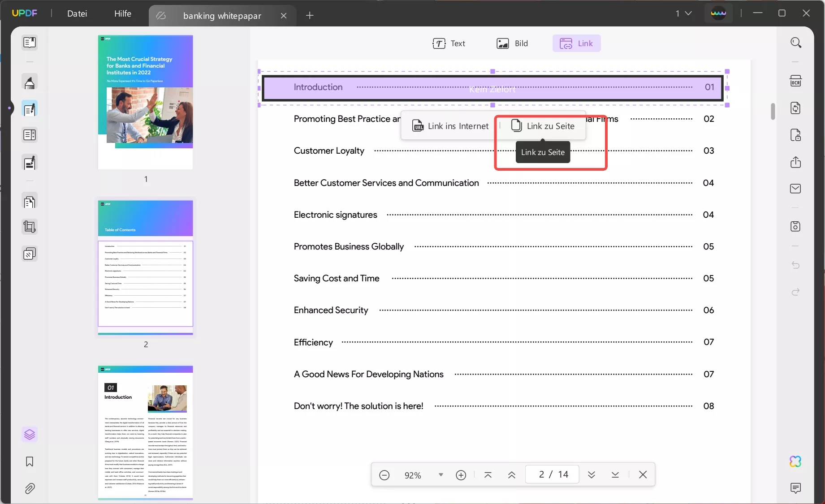Click Better Customer Services and Communication

(386, 183)
